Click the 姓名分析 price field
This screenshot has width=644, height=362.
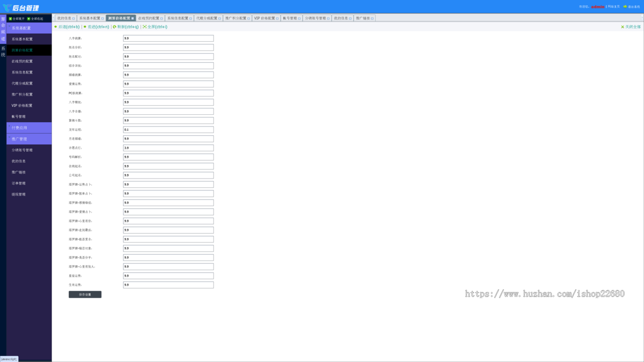(x=168, y=48)
